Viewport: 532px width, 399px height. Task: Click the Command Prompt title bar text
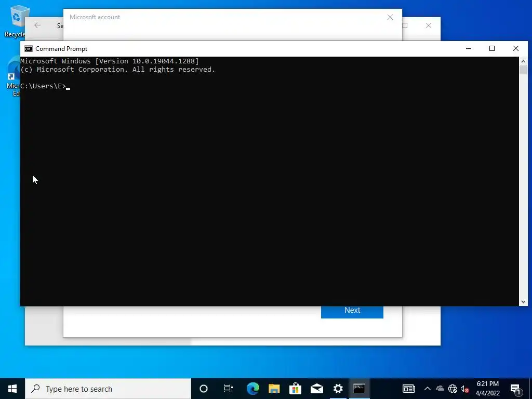click(61, 49)
